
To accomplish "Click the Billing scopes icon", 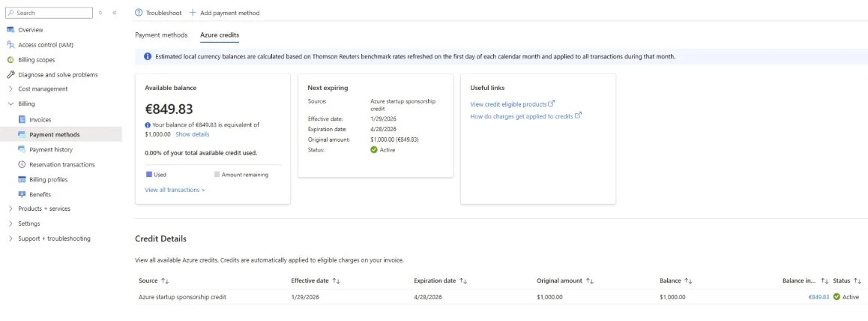I will [x=10, y=60].
